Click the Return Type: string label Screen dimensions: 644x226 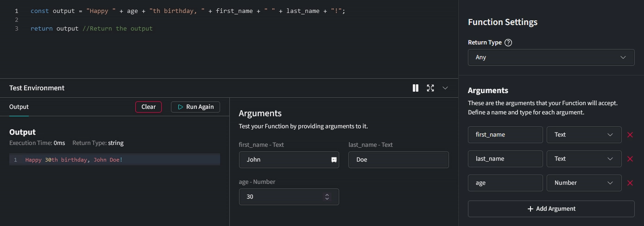[98, 143]
